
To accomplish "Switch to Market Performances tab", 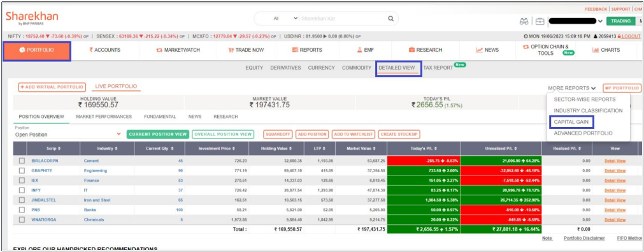I will click(104, 117).
